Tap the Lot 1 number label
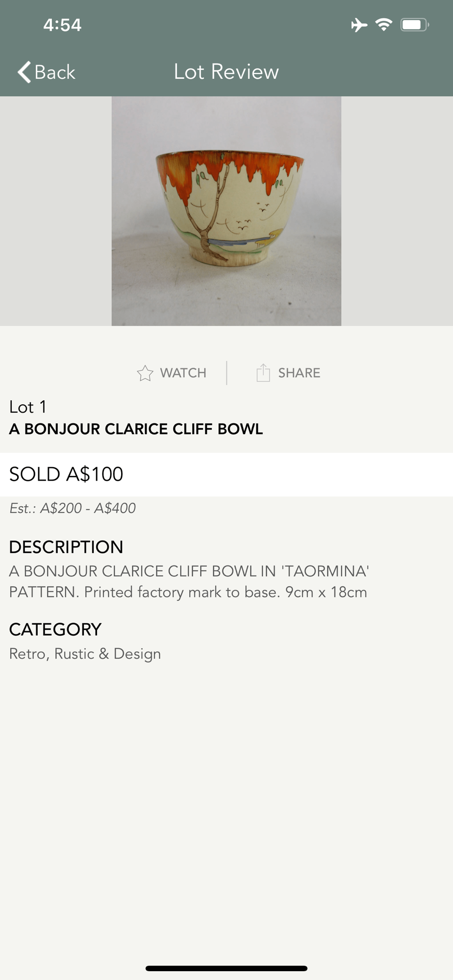Image resolution: width=453 pixels, height=980 pixels. (28, 407)
